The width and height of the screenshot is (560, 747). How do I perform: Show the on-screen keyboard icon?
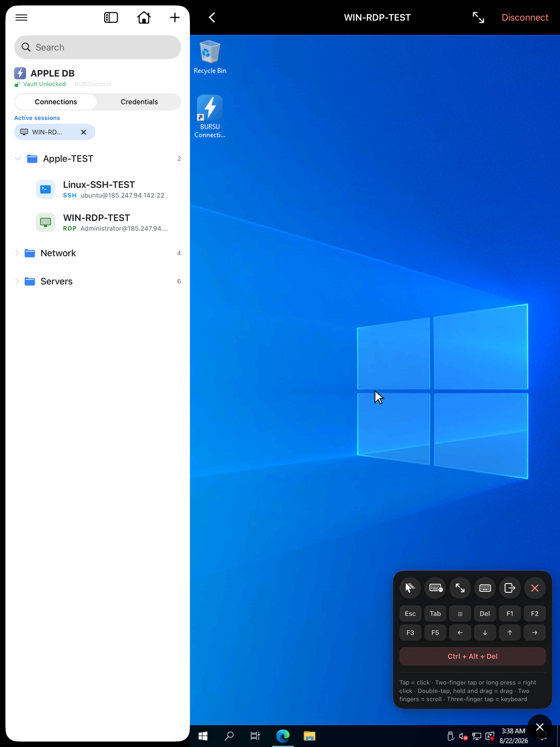pos(485,588)
